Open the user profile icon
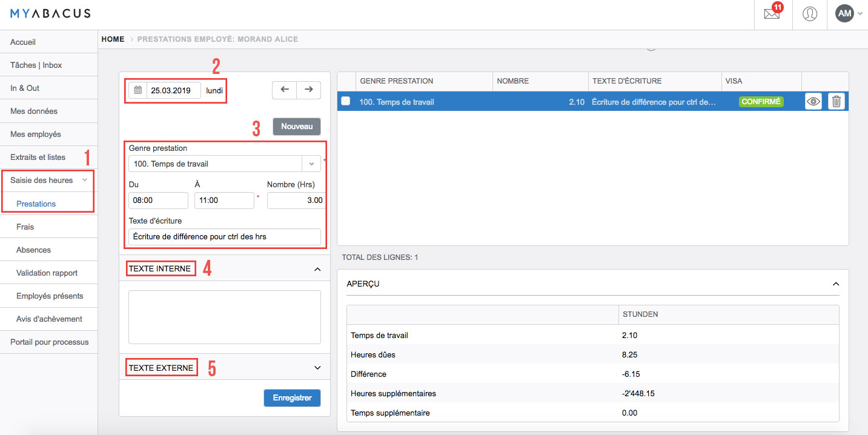 click(809, 14)
